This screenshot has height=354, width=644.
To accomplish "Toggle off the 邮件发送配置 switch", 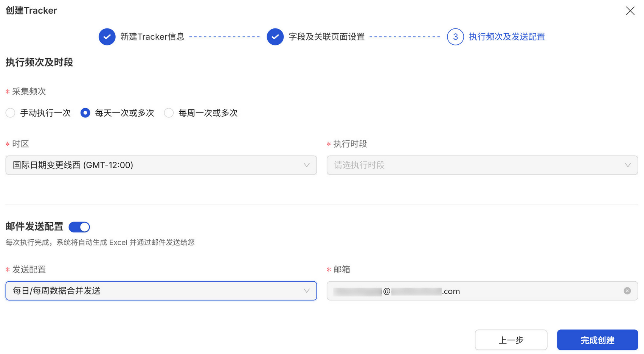I will tap(79, 227).
